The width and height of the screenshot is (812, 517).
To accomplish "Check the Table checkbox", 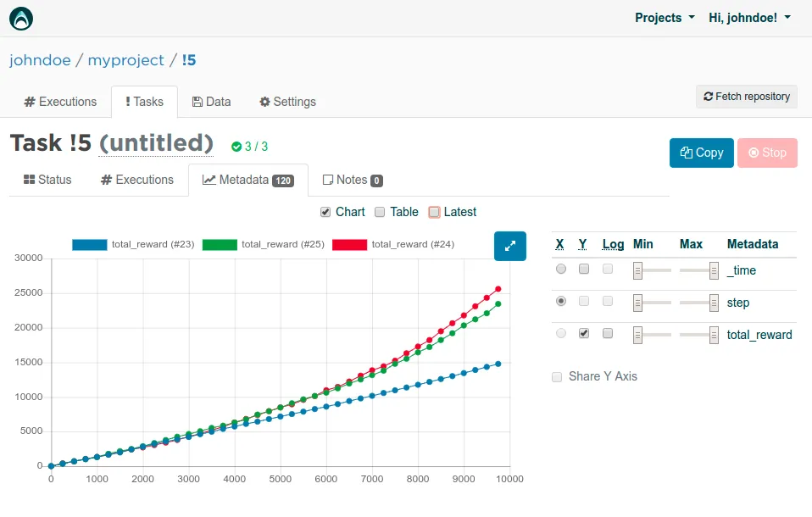I will (x=380, y=212).
